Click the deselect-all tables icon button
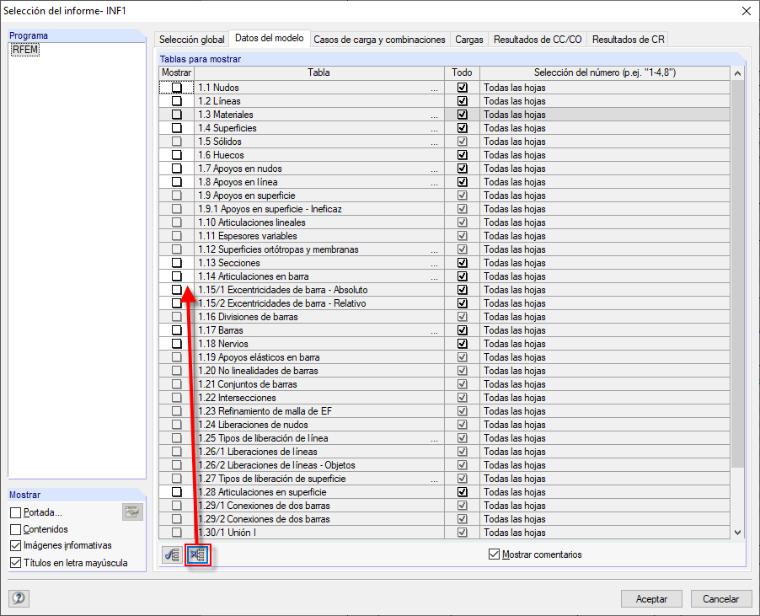This screenshot has height=616, width=760. tap(198, 554)
